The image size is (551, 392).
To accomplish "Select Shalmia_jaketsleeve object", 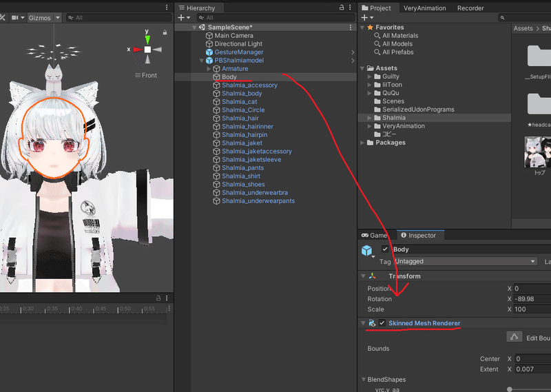I will [251, 160].
